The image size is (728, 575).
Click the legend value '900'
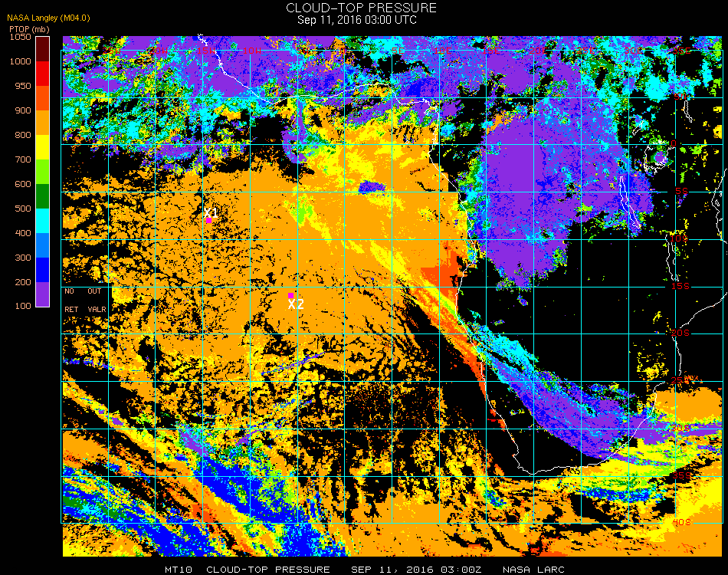[23, 110]
